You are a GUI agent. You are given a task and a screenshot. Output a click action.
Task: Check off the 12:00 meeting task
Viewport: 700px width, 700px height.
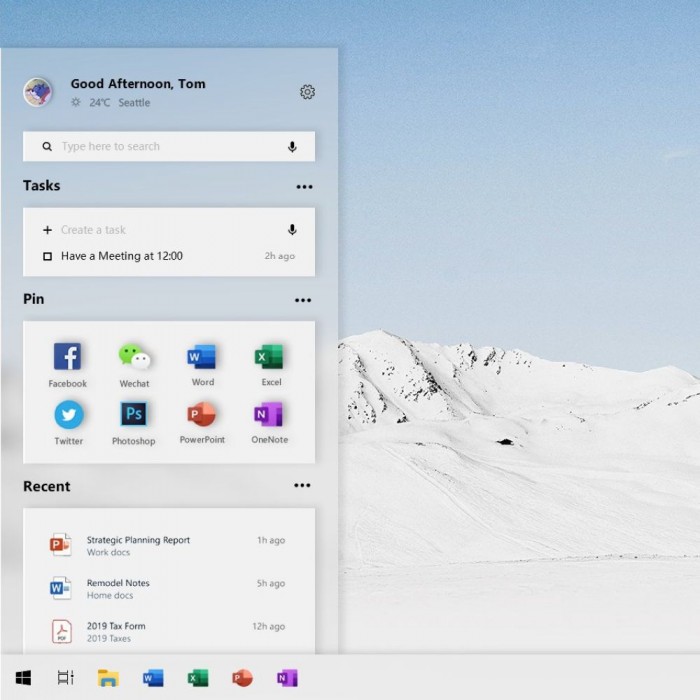47,257
